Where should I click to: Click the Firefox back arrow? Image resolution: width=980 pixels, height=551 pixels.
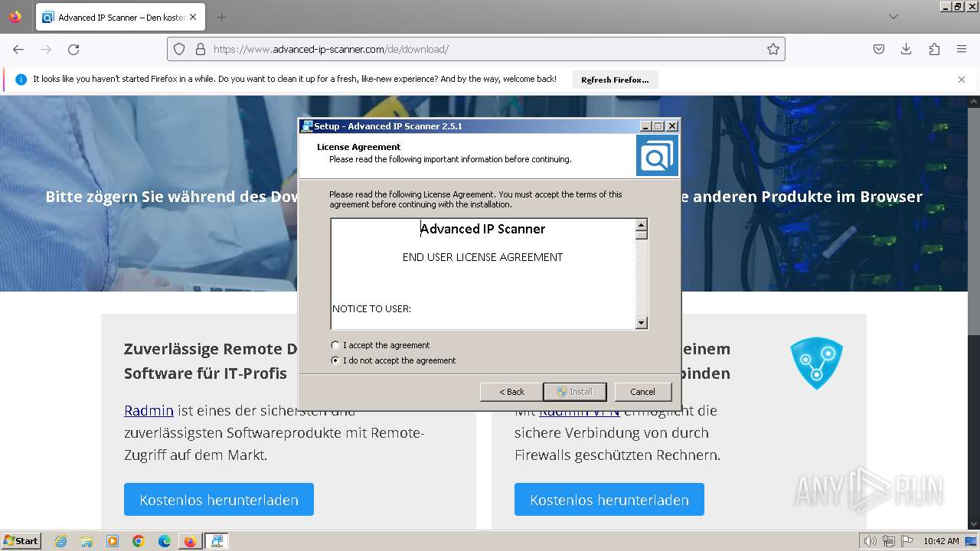coord(18,49)
